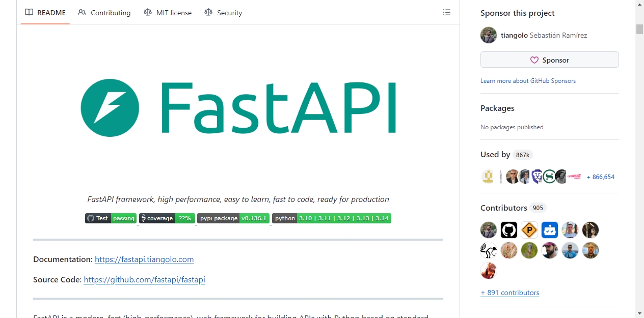Image resolution: width=644 pixels, height=318 pixels.
Task: Open Learn more about GitHub Sponsors link
Action: 528,81
